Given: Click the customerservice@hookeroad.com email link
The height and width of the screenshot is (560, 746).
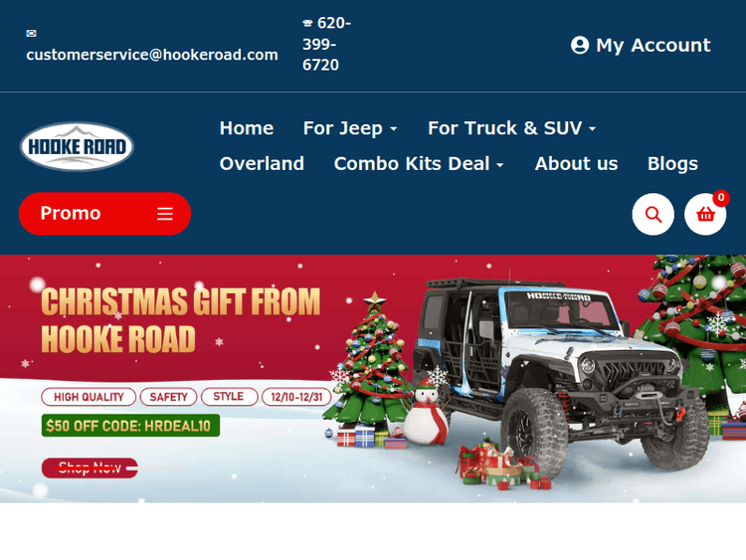Looking at the screenshot, I should click(152, 55).
